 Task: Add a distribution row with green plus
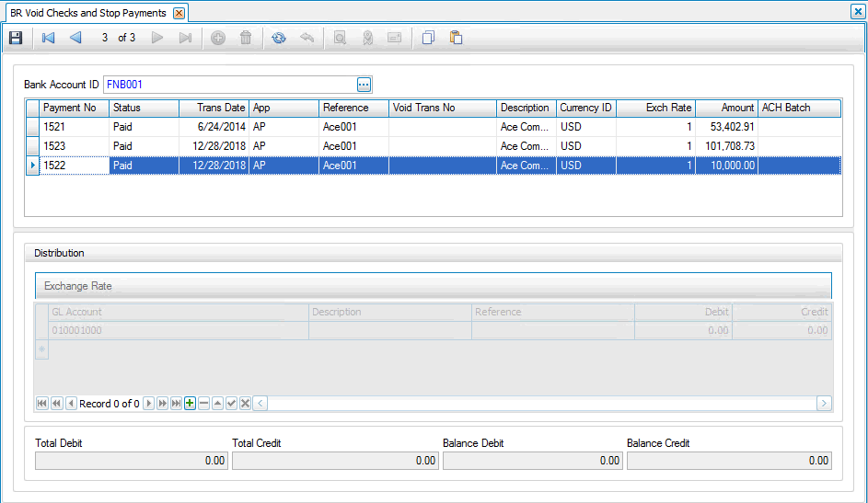click(x=190, y=404)
